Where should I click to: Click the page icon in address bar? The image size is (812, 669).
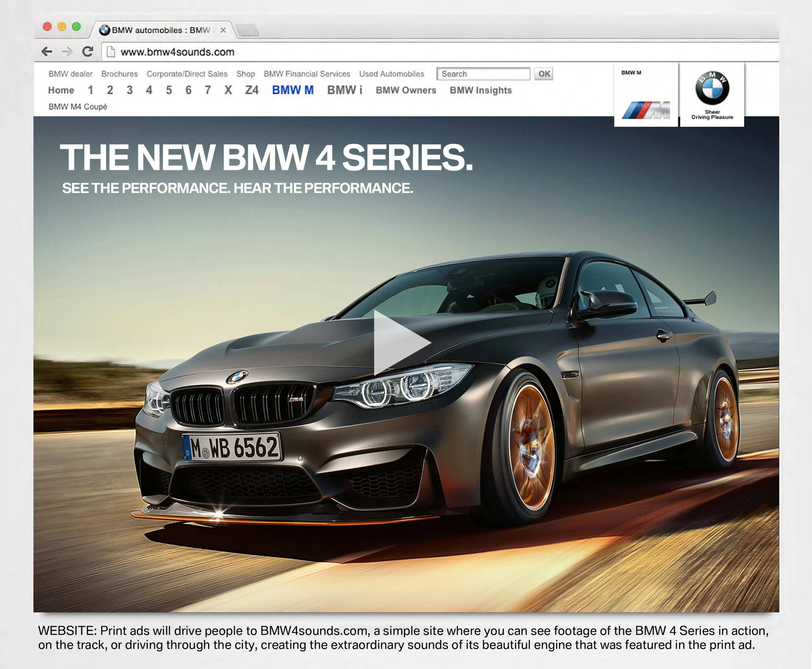[x=111, y=52]
